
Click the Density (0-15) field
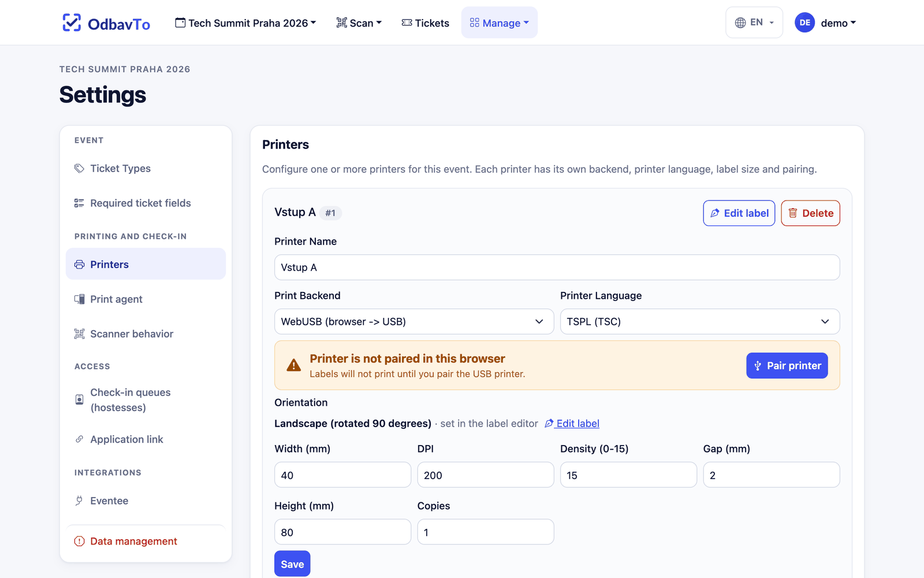click(x=629, y=475)
